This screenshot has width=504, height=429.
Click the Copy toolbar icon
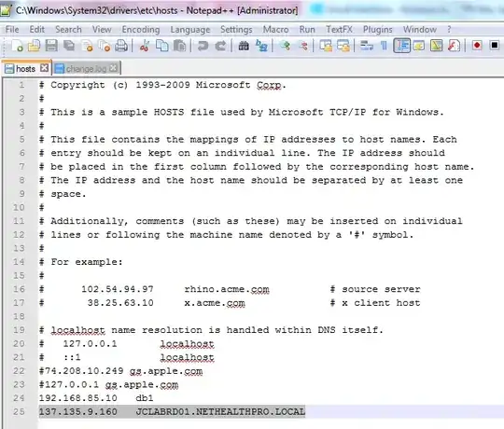pyautogui.click(x=162, y=46)
